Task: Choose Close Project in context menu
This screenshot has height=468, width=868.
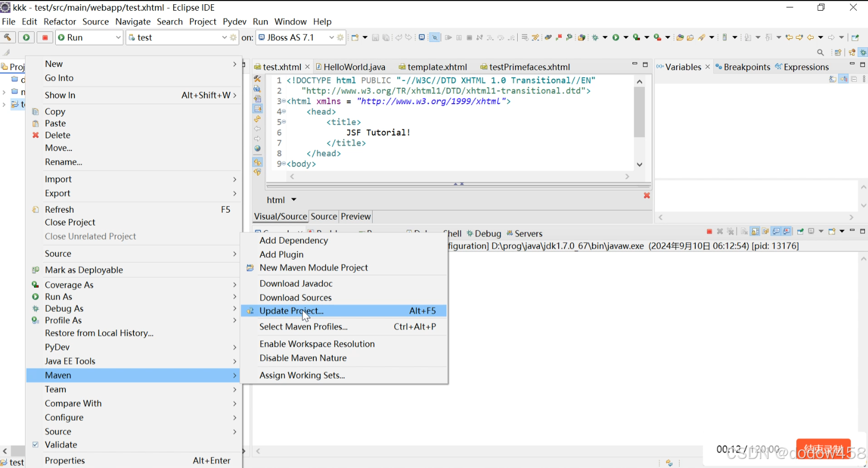Action: [70, 222]
